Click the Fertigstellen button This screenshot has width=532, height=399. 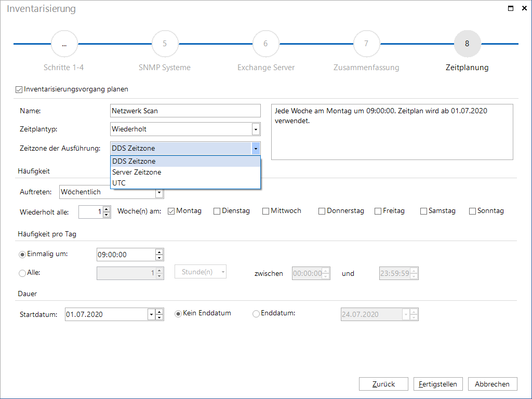pyautogui.click(x=438, y=384)
